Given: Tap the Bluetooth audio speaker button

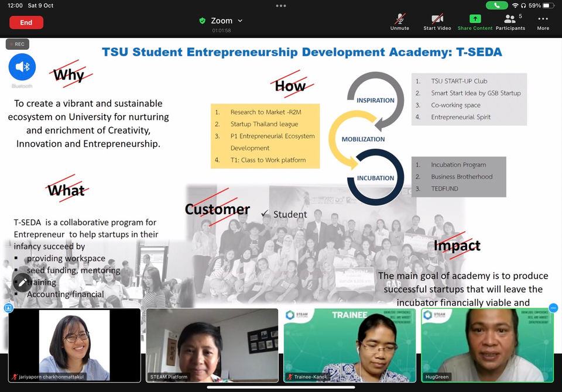Looking at the screenshot, I should tap(22, 67).
